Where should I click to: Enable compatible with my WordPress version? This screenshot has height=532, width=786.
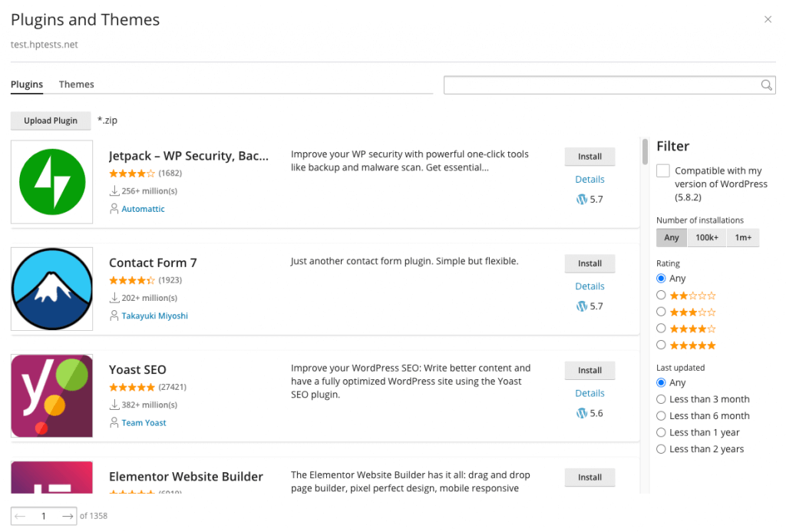(663, 171)
